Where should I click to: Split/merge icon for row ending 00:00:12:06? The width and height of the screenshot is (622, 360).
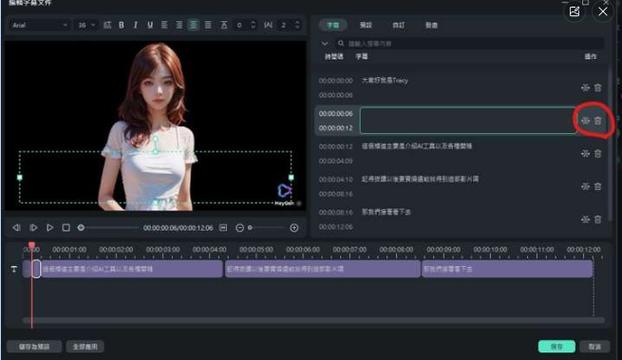(585, 219)
